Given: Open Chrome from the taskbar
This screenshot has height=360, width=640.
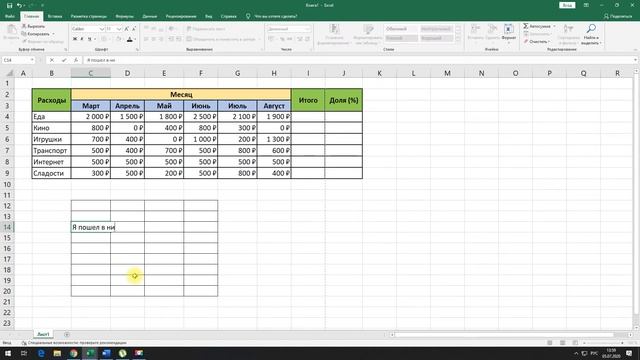Looking at the screenshot, I should pos(73,353).
